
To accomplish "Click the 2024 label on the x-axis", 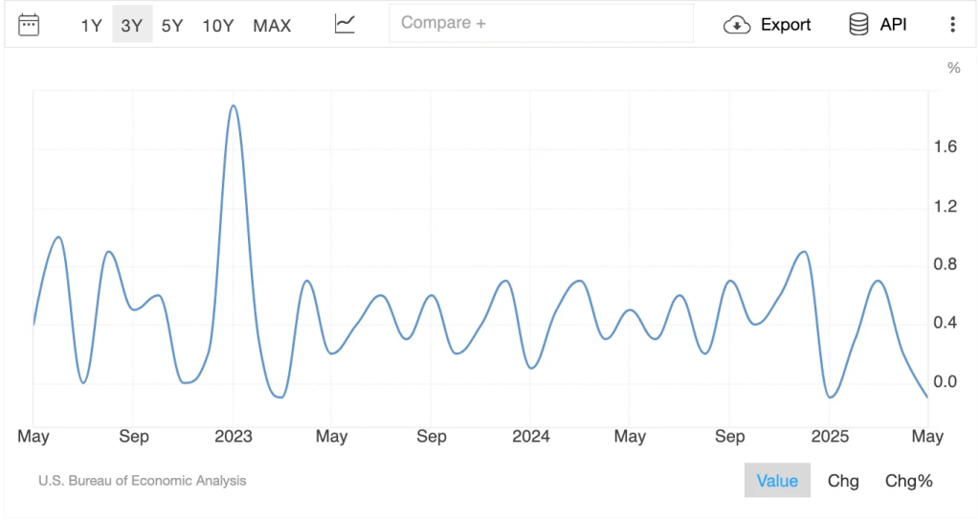I will point(531,437).
